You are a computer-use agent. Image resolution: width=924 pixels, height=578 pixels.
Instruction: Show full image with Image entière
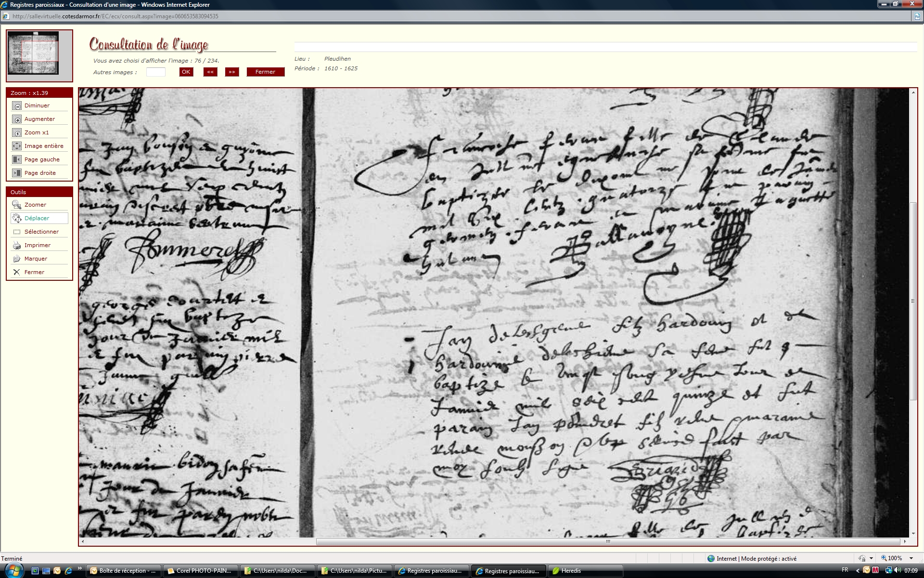17,146
